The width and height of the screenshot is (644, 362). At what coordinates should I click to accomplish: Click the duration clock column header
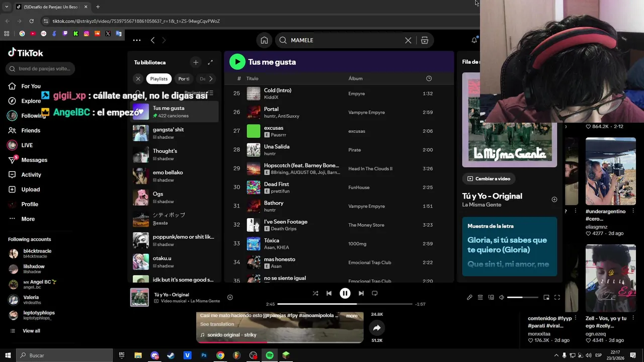(x=429, y=78)
